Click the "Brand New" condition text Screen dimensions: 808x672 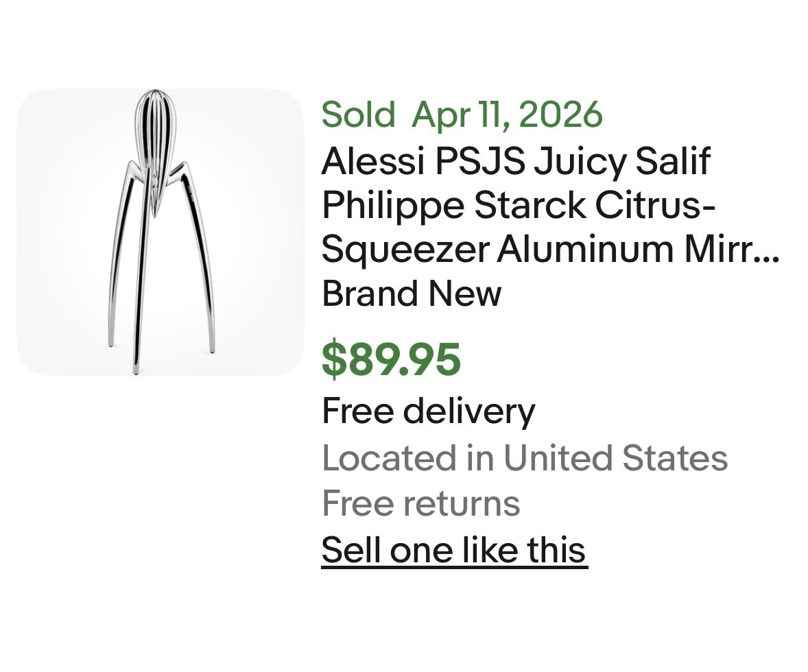click(x=412, y=293)
